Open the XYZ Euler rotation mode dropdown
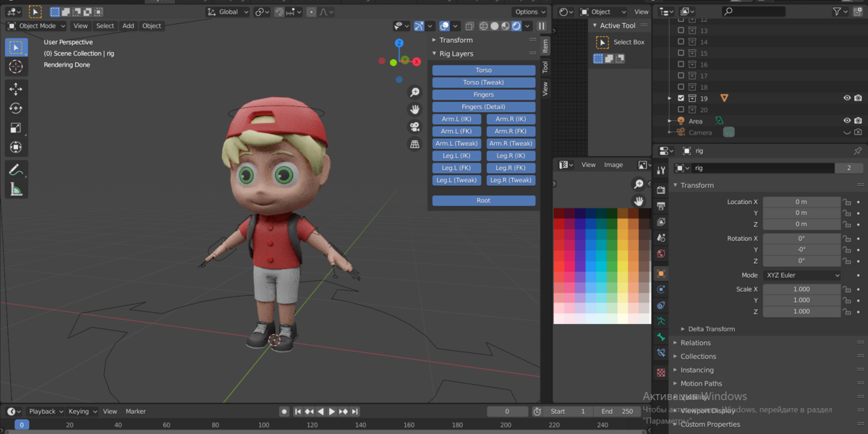 [802, 276]
